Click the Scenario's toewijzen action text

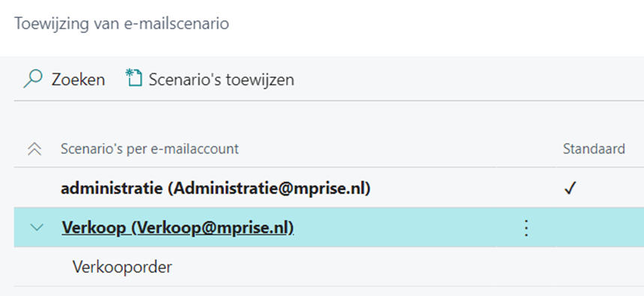[222, 79]
